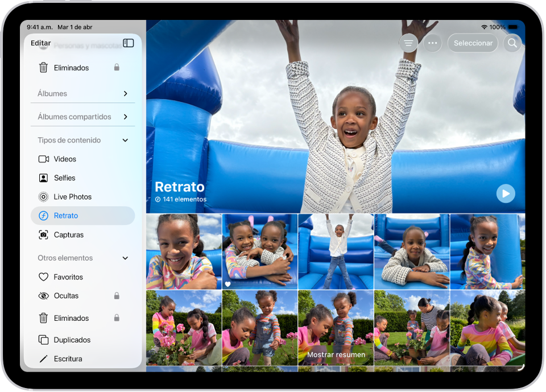Unlock the Eliminados album
The width and height of the screenshot is (546, 392).
coord(117,318)
